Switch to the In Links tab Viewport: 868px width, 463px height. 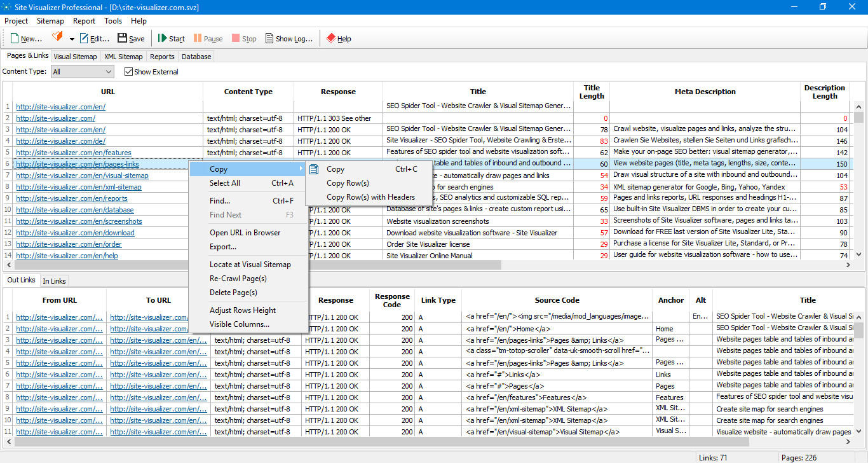click(54, 280)
